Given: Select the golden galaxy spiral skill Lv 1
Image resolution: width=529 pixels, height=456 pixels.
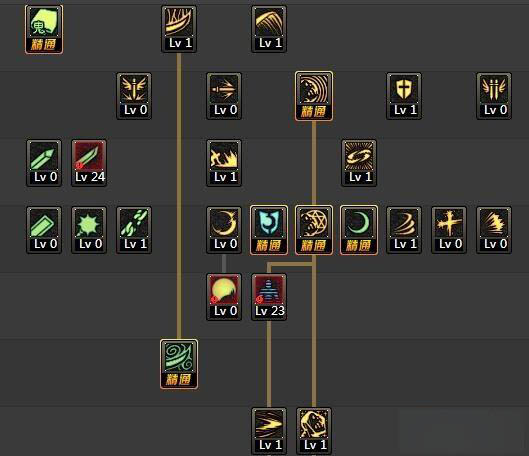Looking at the screenshot, I should point(359,163).
